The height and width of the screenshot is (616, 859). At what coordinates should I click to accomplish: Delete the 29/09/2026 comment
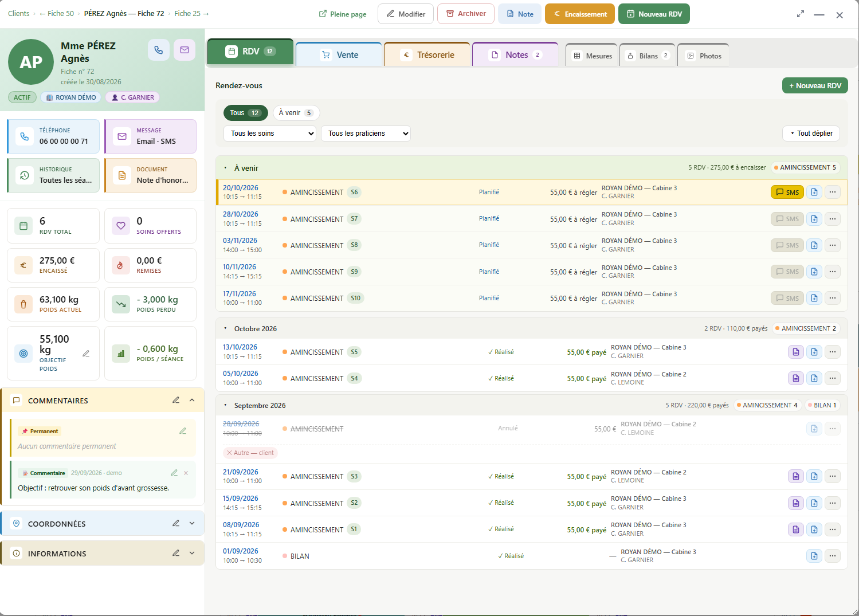[186, 473]
